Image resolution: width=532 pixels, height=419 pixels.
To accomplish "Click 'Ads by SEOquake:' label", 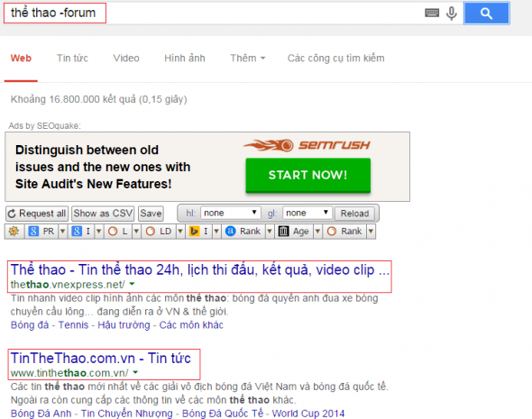I will [x=45, y=126].
